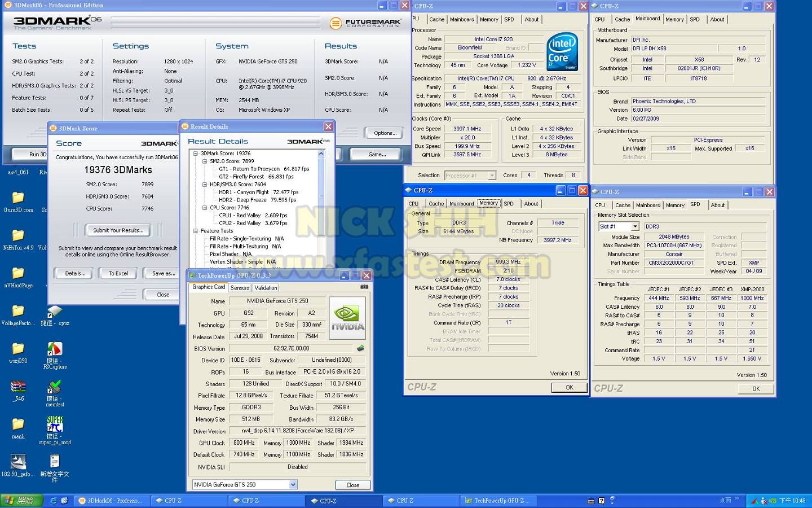Launch the memtest desktop shortcut
This screenshot has width=812, height=508.
click(x=55, y=393)
